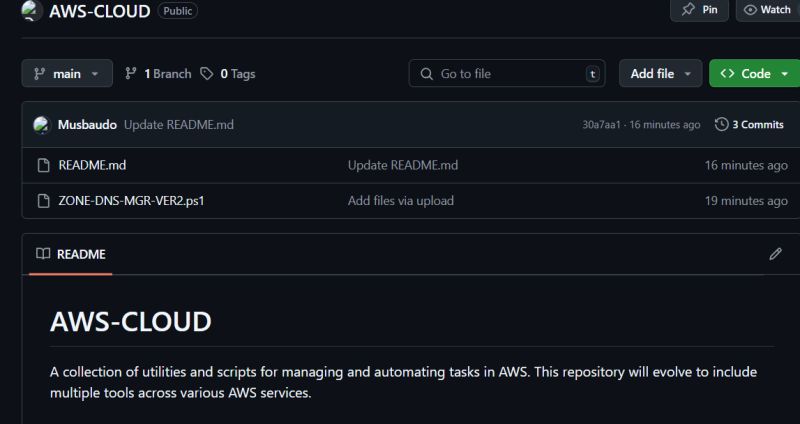Viewport: 800px width, 424px height.
Task: Click the '16 minutes ago' timestamp in README.md row
Action: [746, 165]
